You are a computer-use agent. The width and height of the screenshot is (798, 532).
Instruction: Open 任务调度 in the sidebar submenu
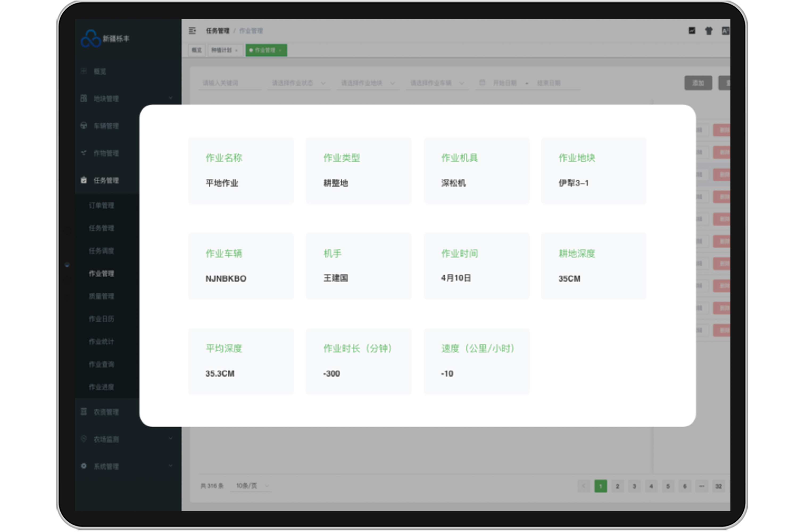pyautogui.click(x=101, y=251)
